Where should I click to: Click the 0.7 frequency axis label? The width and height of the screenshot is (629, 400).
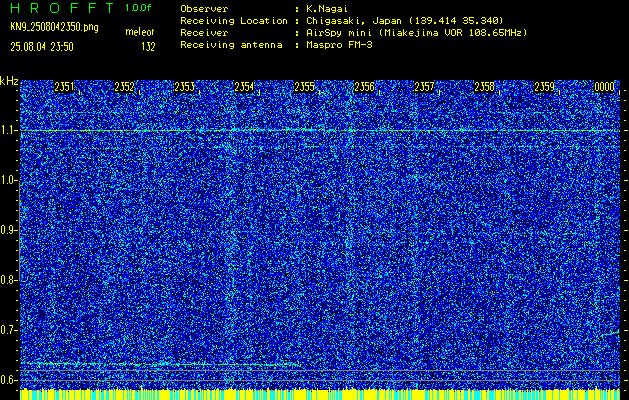coord(8,330)
